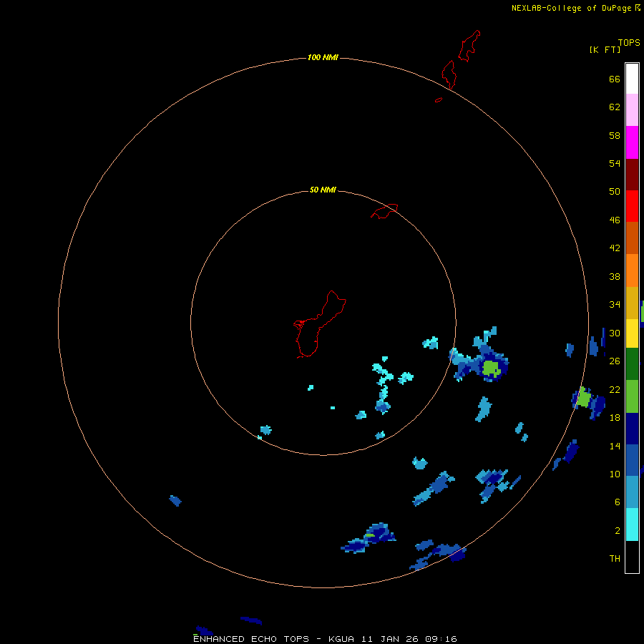
Task: Click the dark red legend swatch
Action: (632, 174)
